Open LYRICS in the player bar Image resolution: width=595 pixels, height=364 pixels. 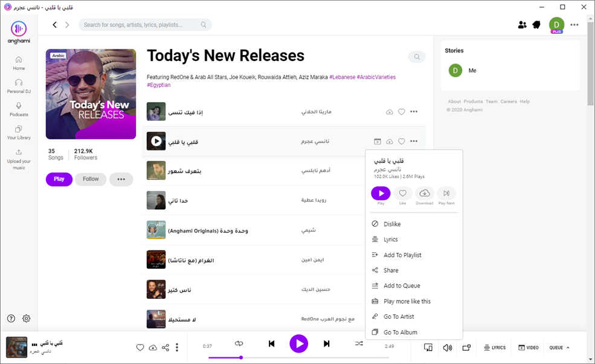495,347
